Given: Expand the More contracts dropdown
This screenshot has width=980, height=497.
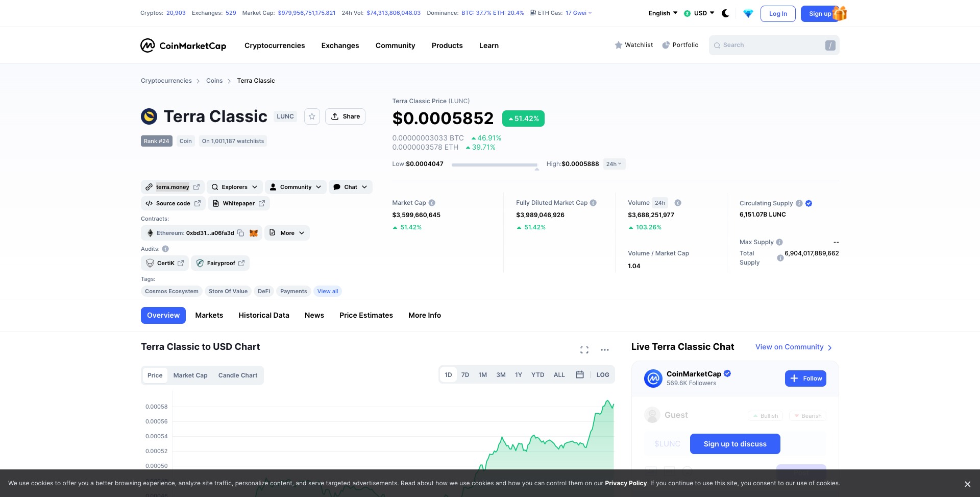Looking at the screenshot, I should (287, 233).
